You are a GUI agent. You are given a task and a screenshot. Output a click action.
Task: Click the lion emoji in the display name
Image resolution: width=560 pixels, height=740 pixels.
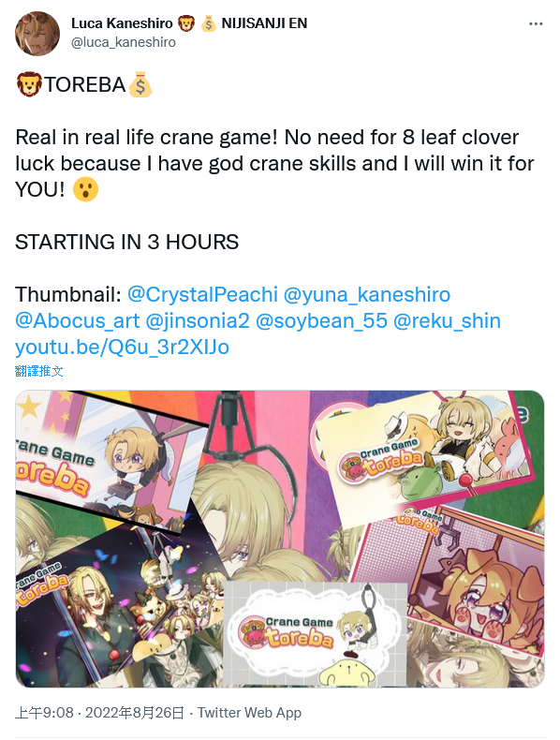tap(185, 23)
